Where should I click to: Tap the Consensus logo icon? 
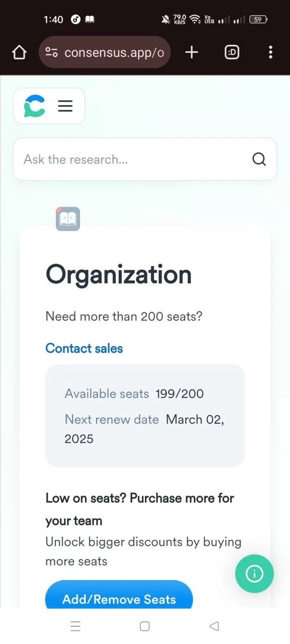(35, 106)
